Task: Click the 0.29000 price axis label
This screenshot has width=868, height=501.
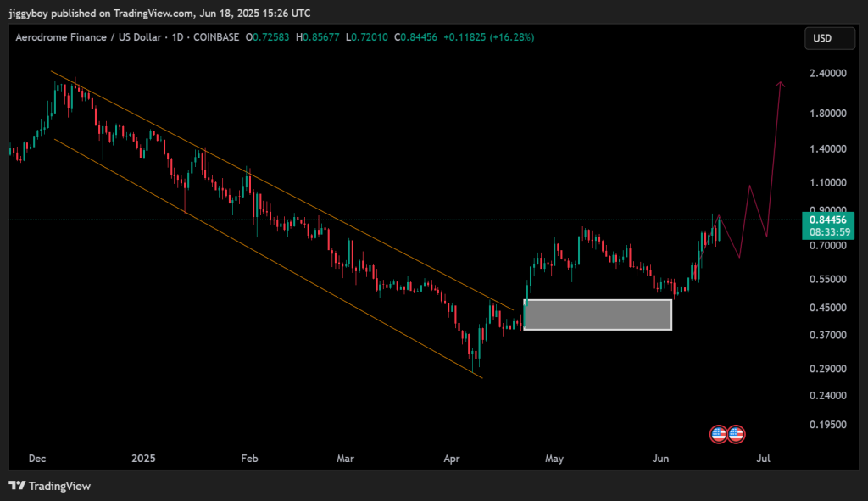Action: coord(827,369)
